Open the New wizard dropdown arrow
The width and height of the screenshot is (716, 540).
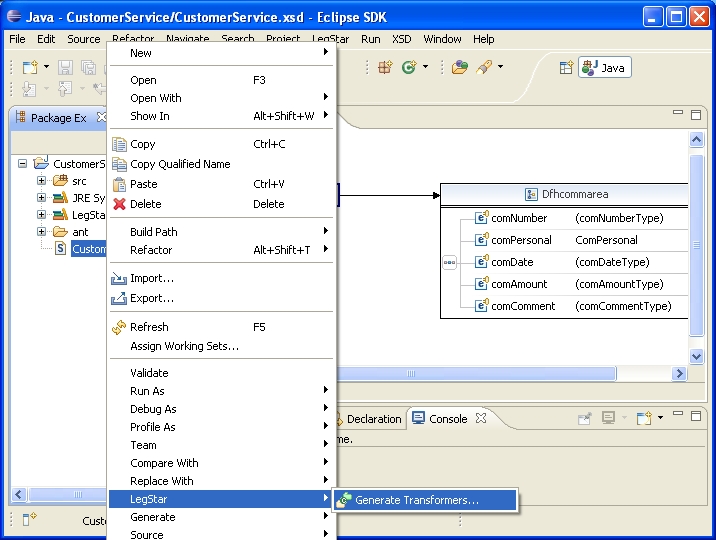(46, 67)
